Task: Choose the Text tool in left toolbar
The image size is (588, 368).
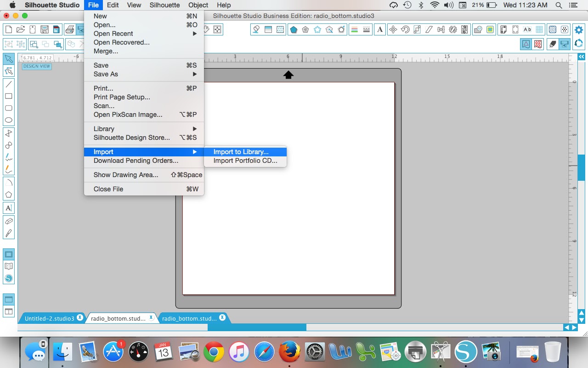Action: pos(8,208)
